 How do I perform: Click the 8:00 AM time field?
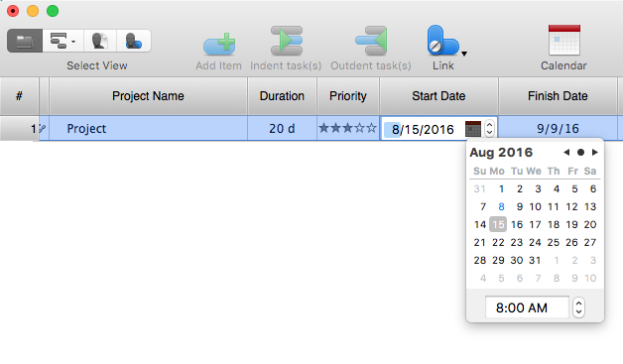pos(527,307)
